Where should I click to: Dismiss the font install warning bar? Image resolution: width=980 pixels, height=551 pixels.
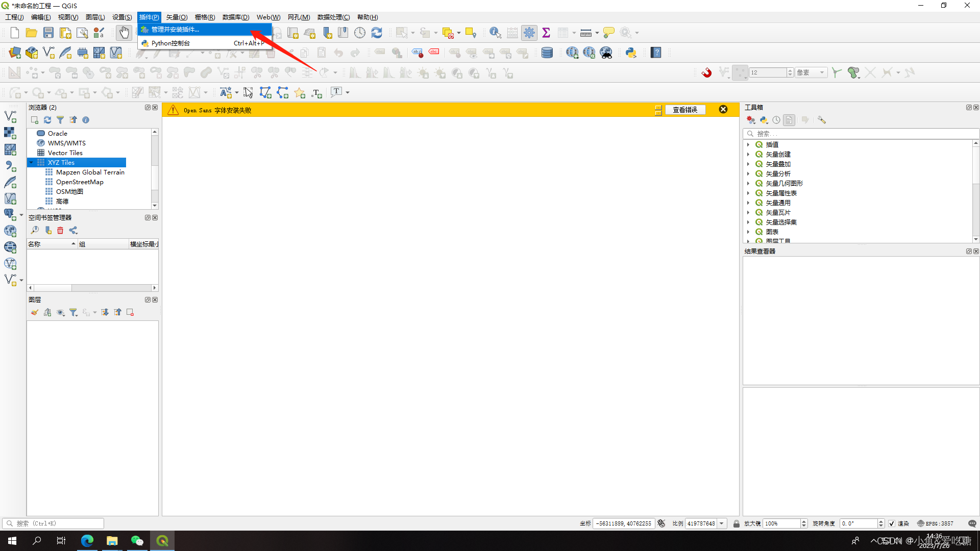tap(723, 110)
